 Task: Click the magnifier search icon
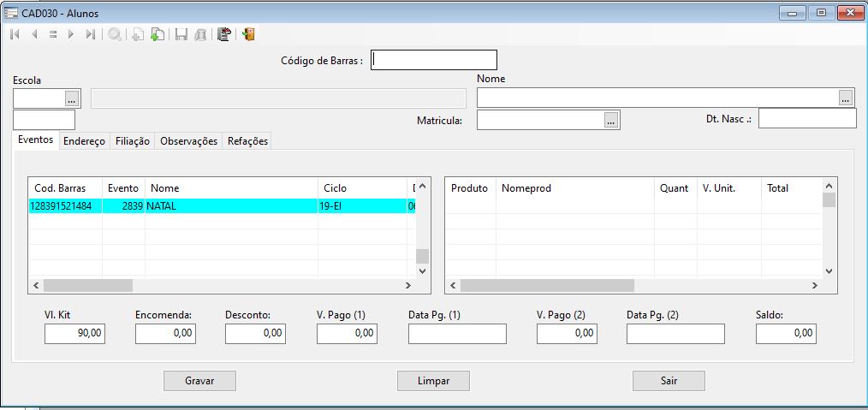(x=114, y=35)
